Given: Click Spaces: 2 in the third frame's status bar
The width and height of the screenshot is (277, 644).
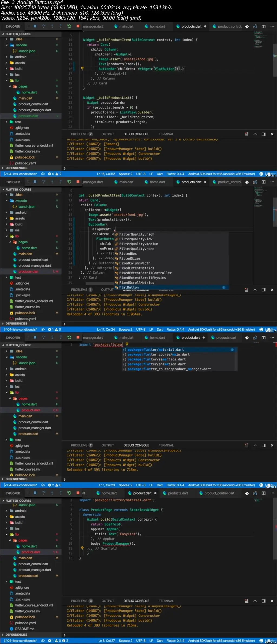Looking at the screenshot, I should click(126, 485).
